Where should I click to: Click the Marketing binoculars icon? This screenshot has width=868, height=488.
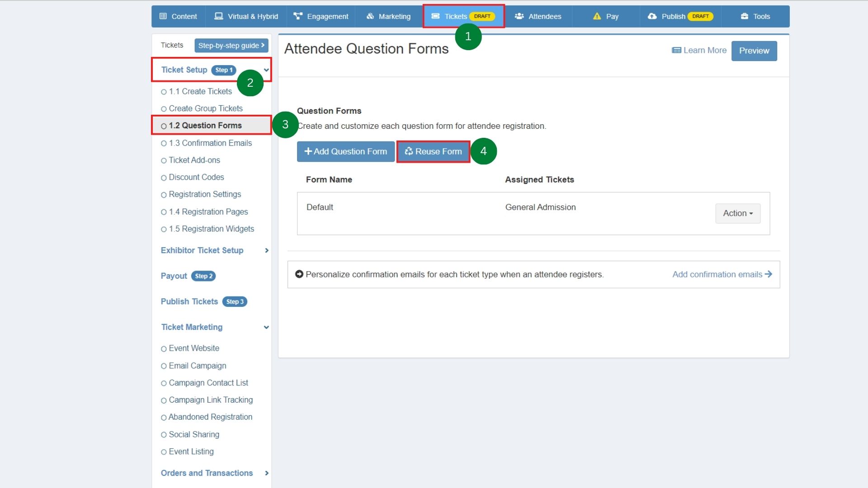pyautogui.click(x=370, y=16)
